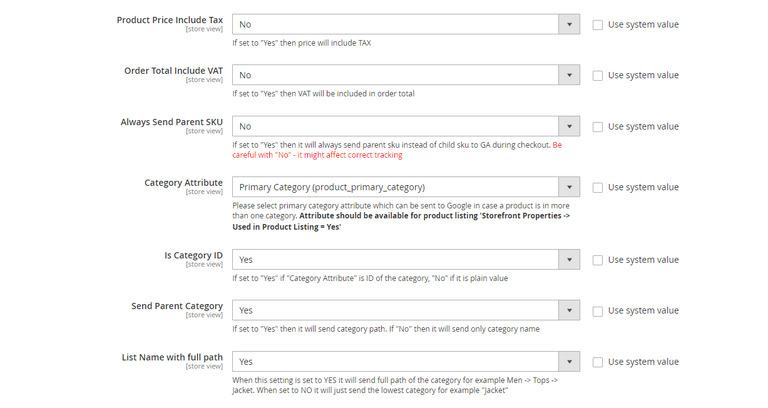The image size is (768, 408).
Task: Enable Use system value for Order Total Include VAT
Action: point(598,75)
